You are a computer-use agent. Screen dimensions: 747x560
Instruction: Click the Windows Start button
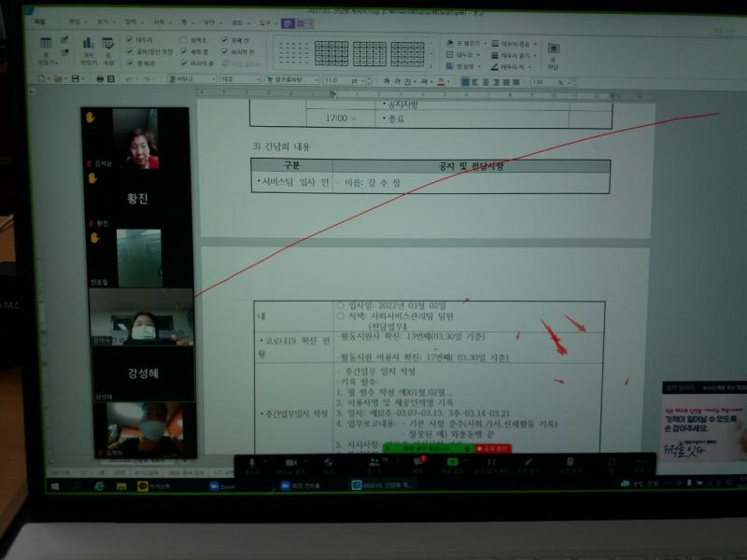[x=55, y=486]
